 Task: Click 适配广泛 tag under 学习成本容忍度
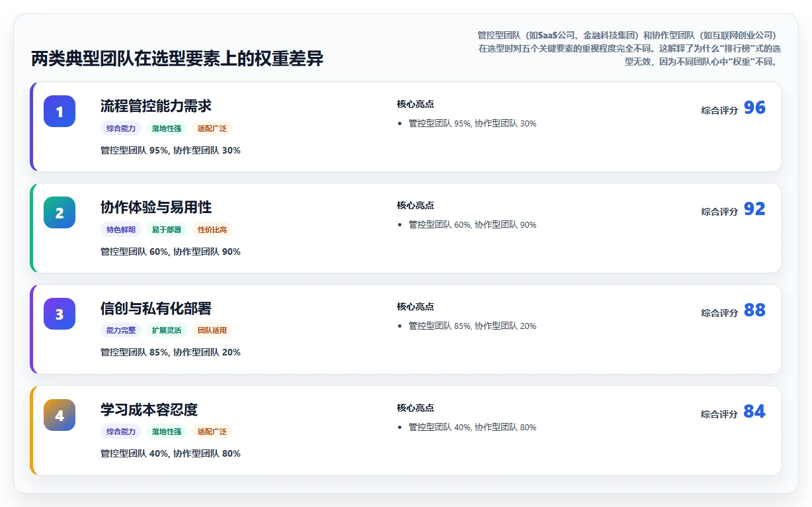pyautogui.click(x=212, y=432)
